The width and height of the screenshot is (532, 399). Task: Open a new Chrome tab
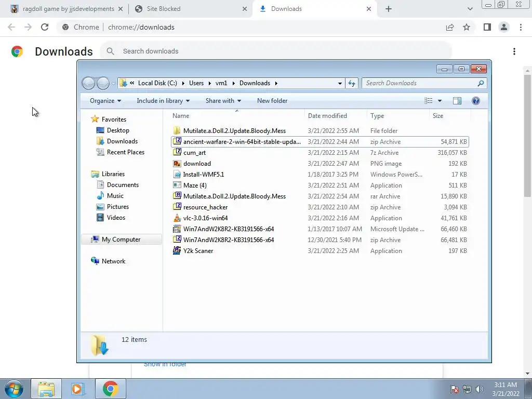coord(389,9)
